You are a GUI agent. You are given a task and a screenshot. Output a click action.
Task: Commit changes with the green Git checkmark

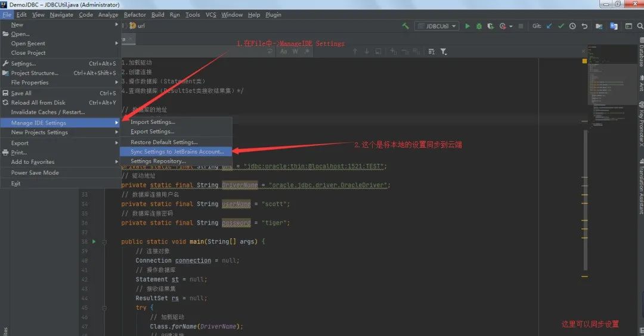[561, 26]
